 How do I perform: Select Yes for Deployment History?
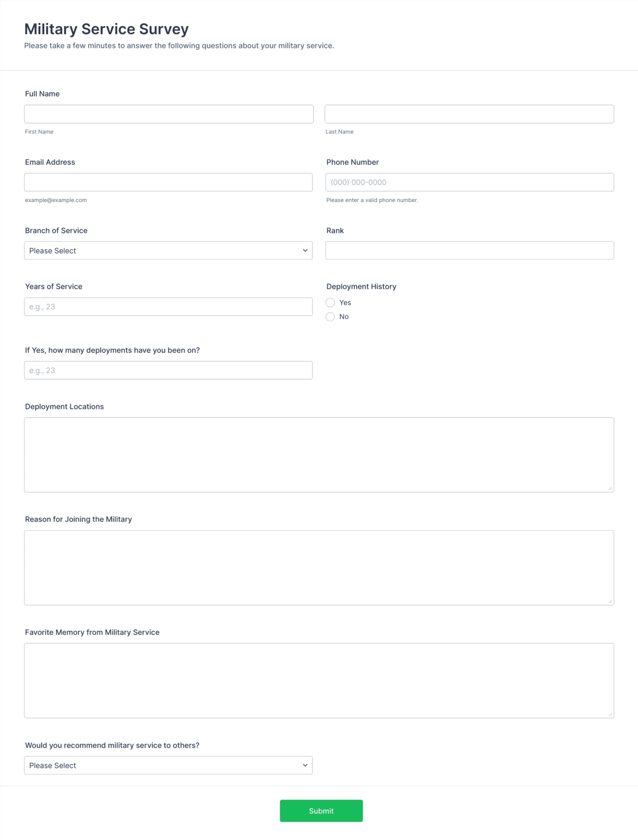[x=330, y=302]
